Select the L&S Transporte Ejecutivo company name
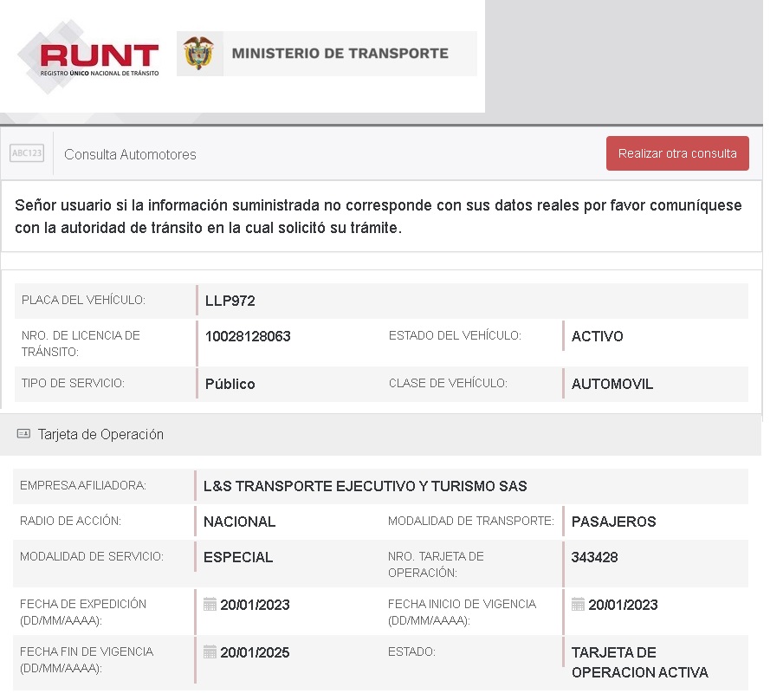783x700 pixels. (x=365, y=486)
